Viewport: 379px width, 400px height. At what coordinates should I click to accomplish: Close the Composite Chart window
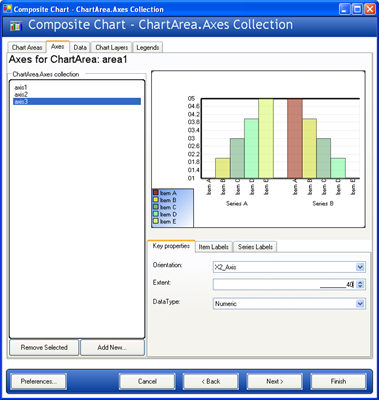(370, 9)
